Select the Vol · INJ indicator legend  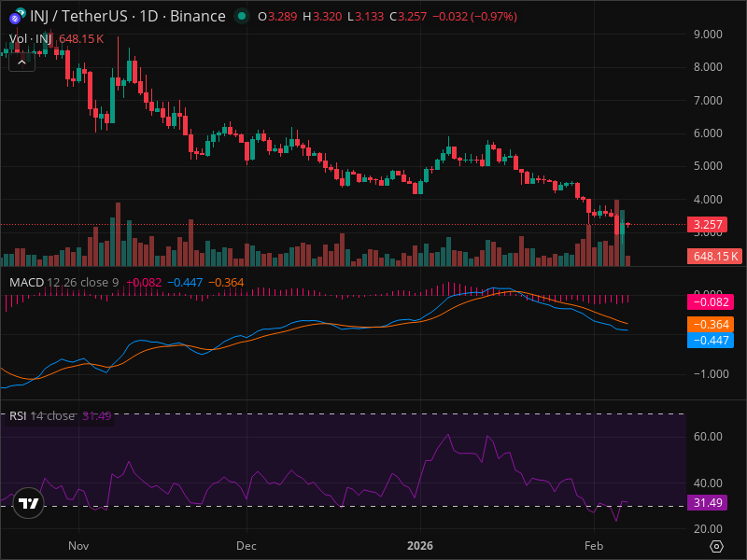point(31,38)
